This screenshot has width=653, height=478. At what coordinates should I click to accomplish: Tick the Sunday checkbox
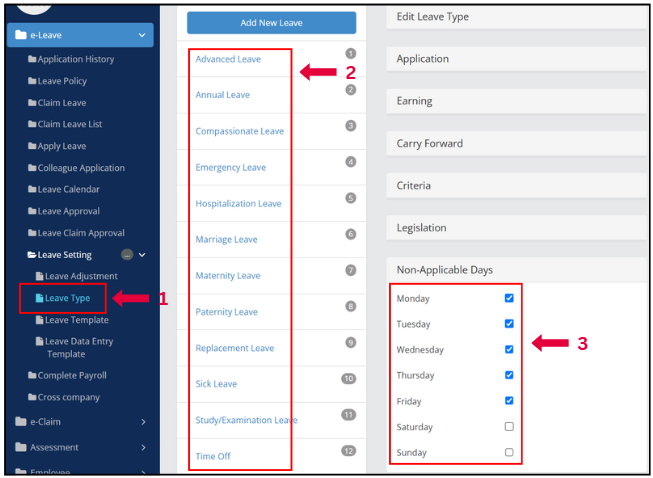[509, 452]
